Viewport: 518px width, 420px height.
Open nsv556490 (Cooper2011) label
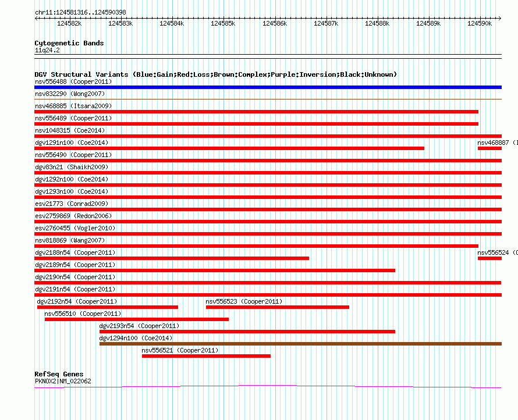click(x=73, y=155)
